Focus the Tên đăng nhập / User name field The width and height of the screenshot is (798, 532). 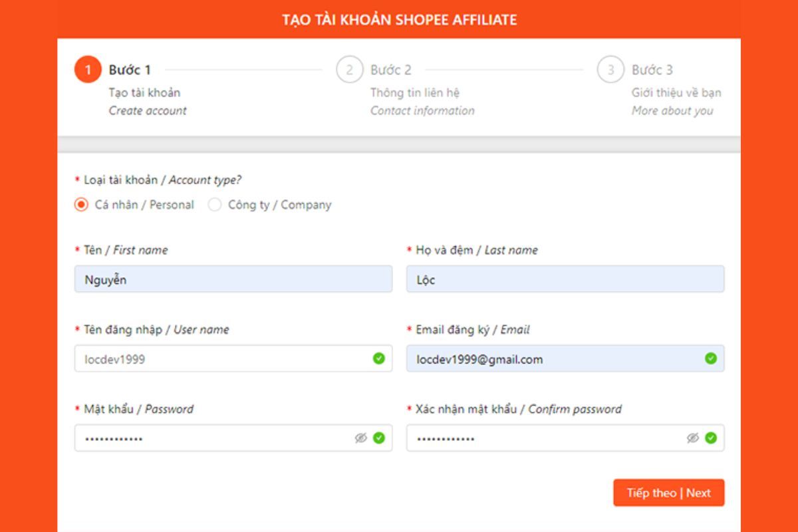pos(233,358)
